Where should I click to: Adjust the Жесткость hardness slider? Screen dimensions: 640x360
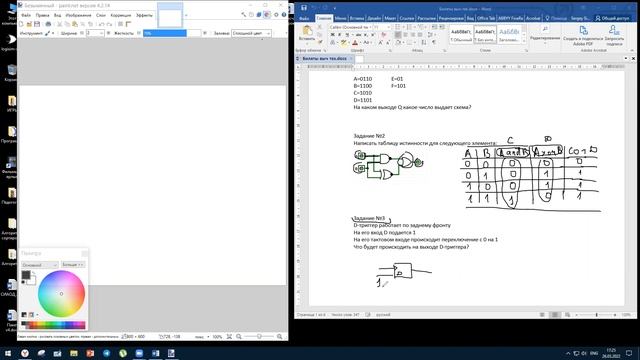tap(172, 33)
